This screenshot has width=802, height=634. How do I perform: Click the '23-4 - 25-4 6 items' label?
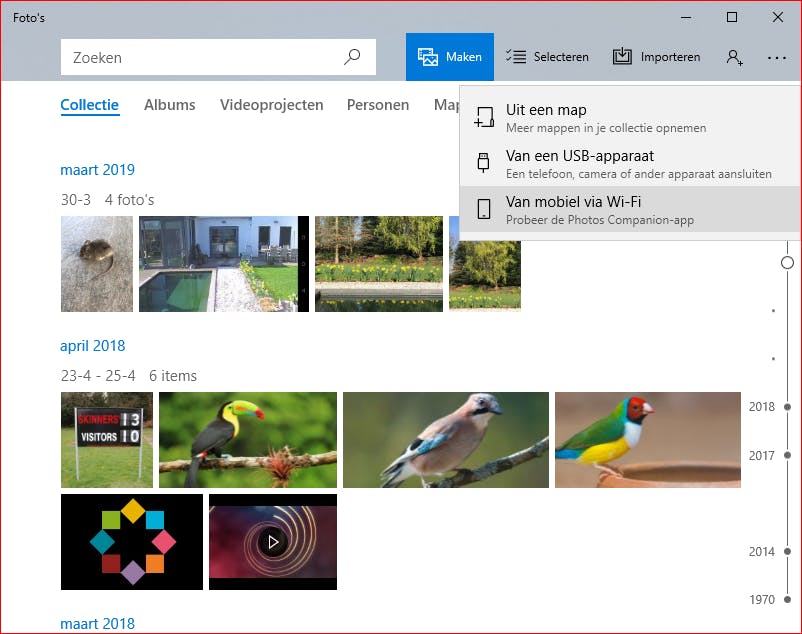click(x=129, y=376)
